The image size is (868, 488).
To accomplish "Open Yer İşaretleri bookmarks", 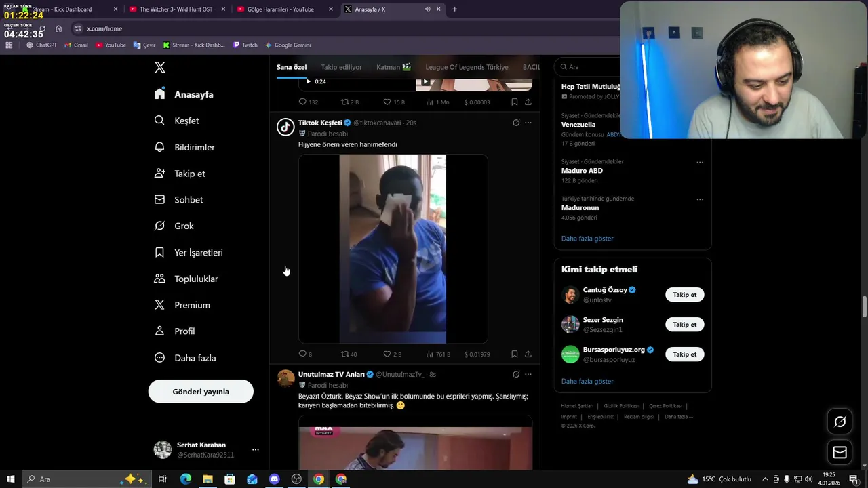I will click(x=189, y=252).
